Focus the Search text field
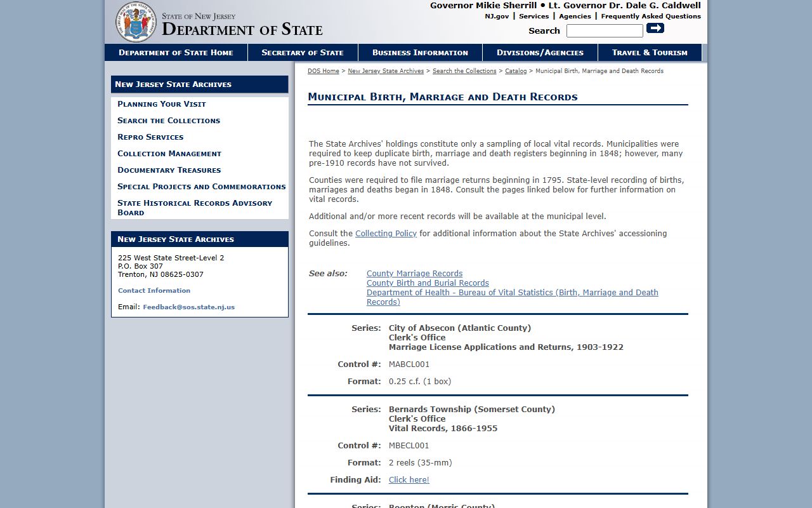The image size is (812, 508). pos(605,30)
